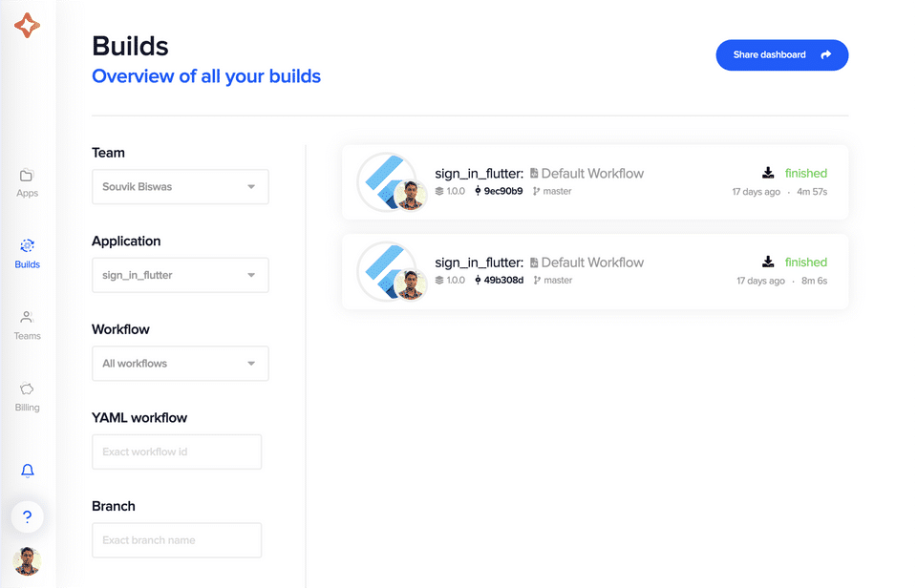
Task: Click the Branch name input field
Action: [177, 540]
